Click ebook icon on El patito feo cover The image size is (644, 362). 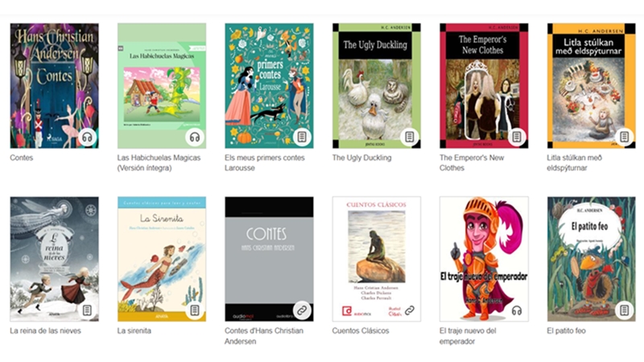tap(625, 311)
